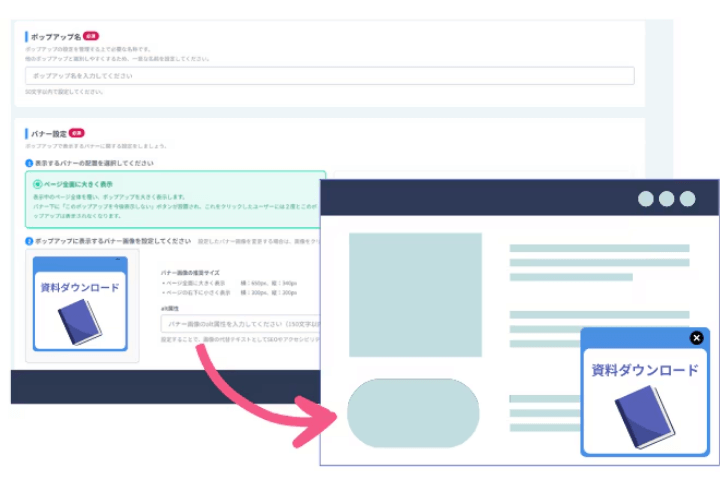
Task: Click the large square image placeholder
Action: pyautogui.click(x=415, y=295)
